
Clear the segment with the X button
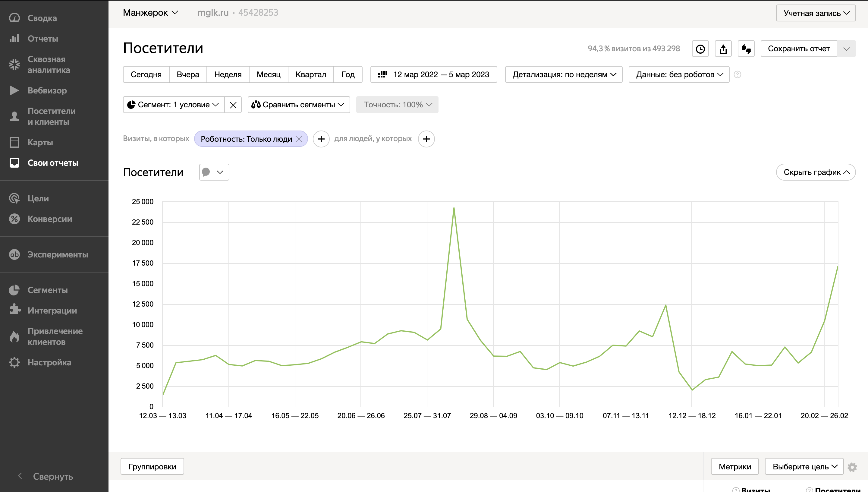coord(233,105)
